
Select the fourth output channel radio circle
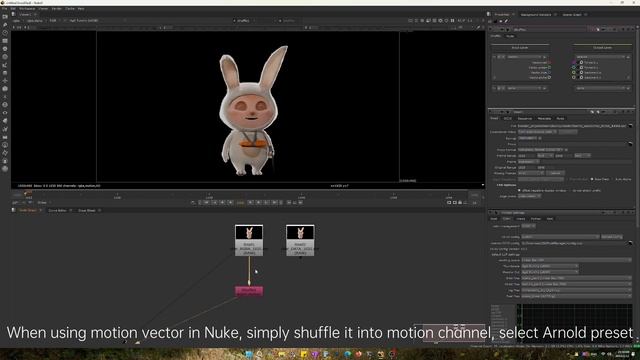(x=581, y=77)
